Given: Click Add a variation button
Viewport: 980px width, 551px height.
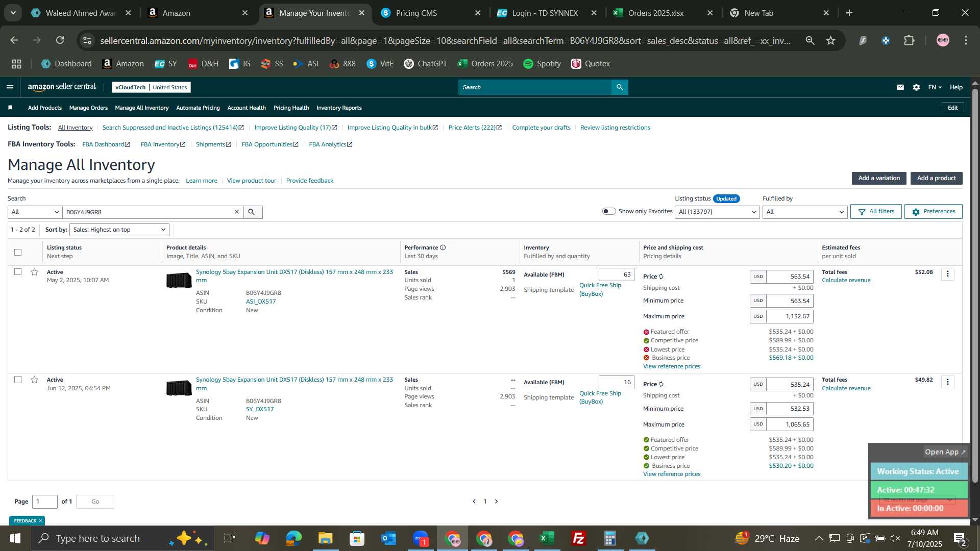Looking at the screenshot, I should (x=879, y=178).
